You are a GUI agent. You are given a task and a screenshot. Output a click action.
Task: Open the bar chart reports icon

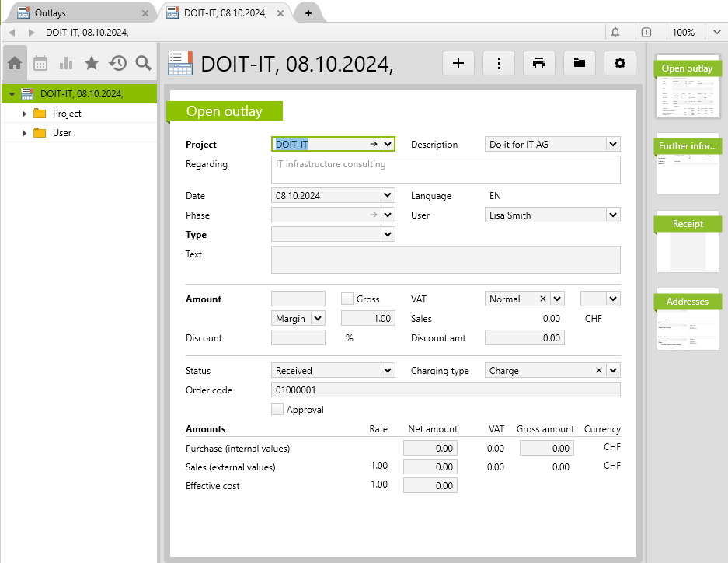point(66,63)
